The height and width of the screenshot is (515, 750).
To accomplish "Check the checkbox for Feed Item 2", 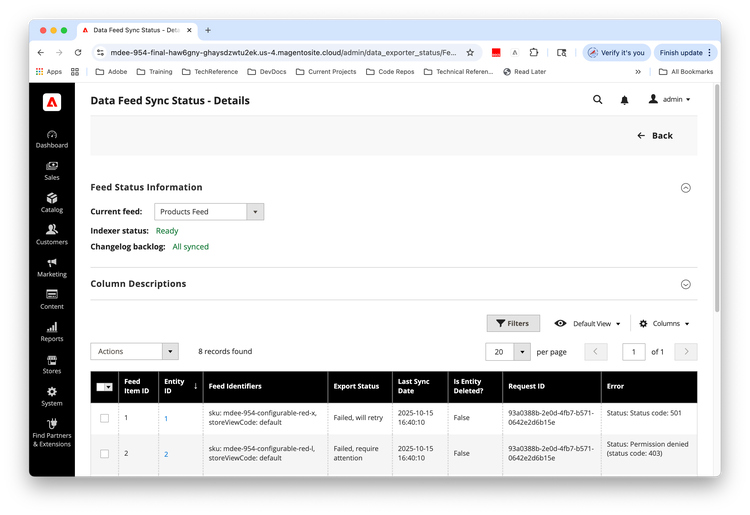I will pyautogui.click(x=104, y=454).
